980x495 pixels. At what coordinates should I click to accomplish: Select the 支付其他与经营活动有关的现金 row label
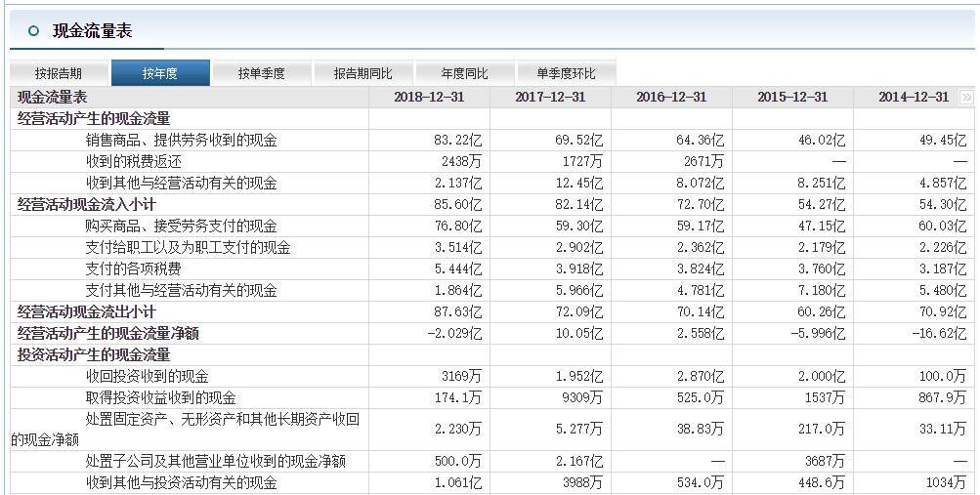pos(182,290)
